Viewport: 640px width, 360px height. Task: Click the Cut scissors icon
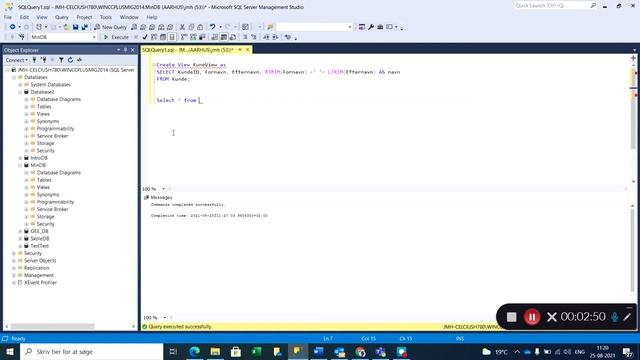point(182,27)
